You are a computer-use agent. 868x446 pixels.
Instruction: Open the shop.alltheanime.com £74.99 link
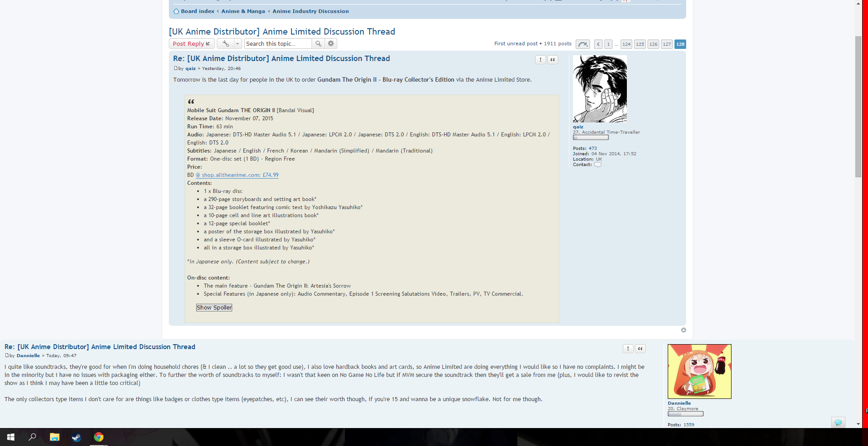[237, 175]
